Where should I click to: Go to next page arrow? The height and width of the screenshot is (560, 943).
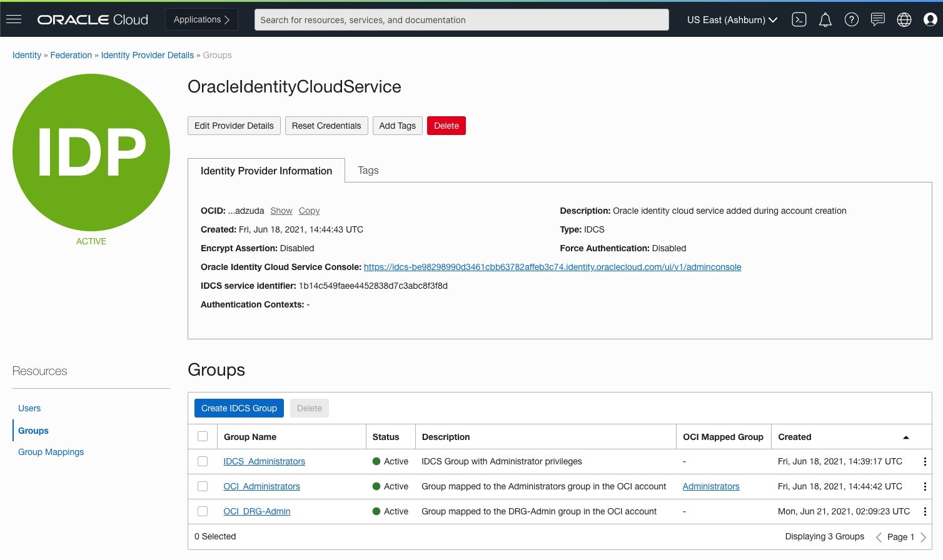(923, 537)
